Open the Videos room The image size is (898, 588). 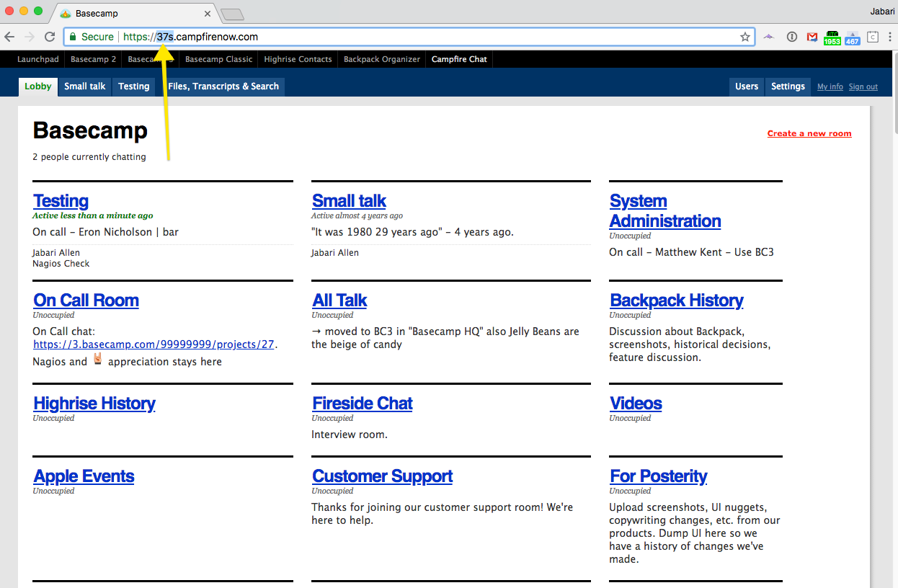pyautogui.click(x=636, y=404)
